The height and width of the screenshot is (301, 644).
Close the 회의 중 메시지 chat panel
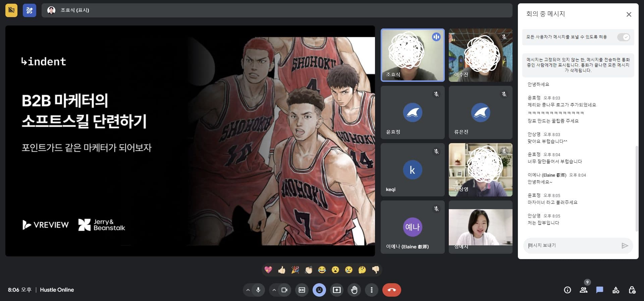[x=629, y=14]
